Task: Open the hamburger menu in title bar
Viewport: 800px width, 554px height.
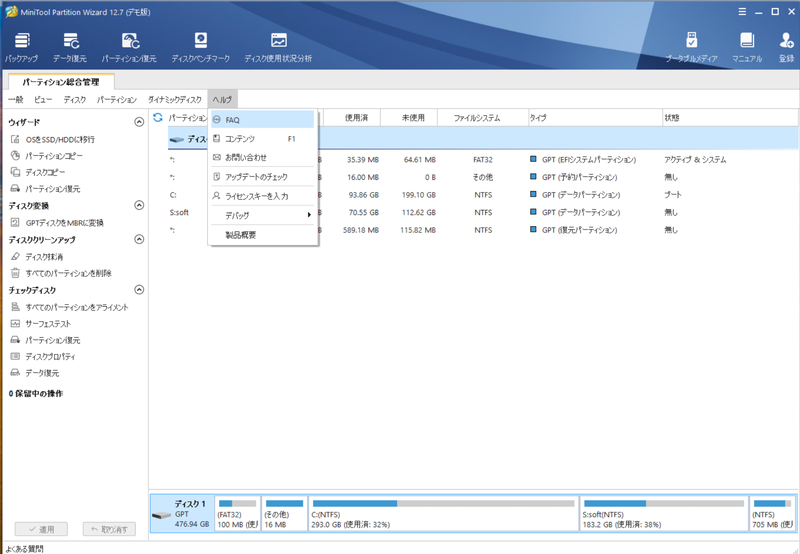Action: click(x=742, y=12)
